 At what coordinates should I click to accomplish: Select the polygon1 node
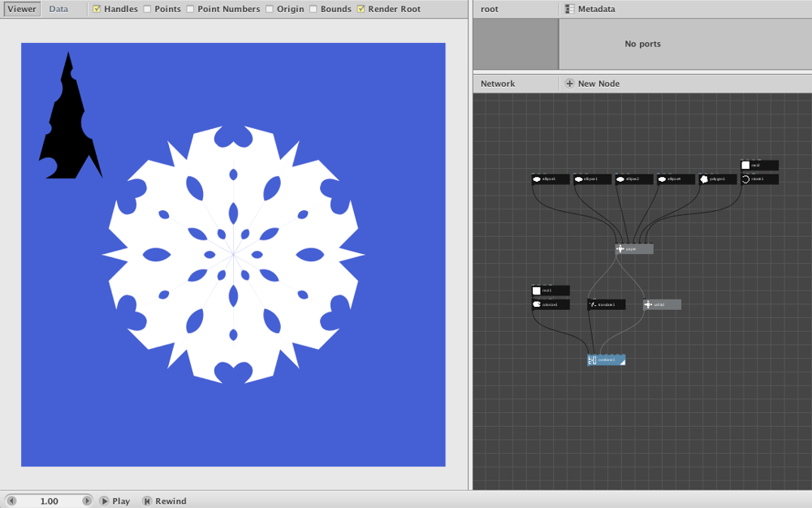click(x=718, y=179)
